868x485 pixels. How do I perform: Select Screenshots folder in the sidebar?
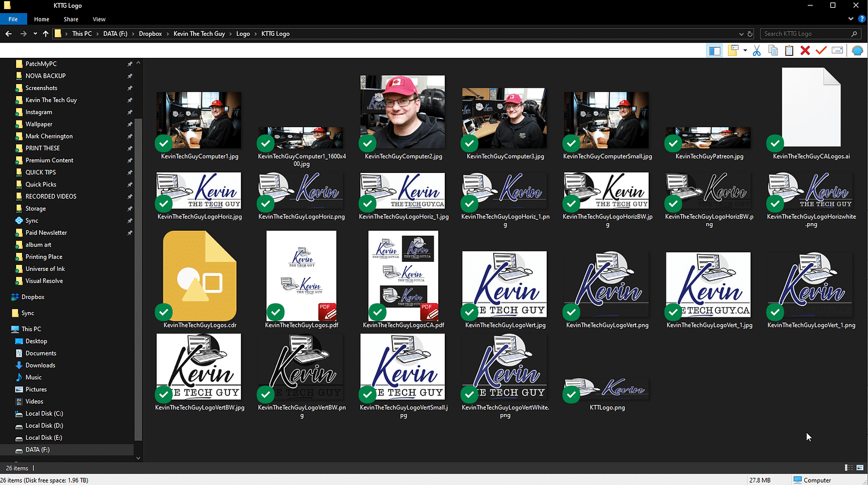tap(41, 88)
